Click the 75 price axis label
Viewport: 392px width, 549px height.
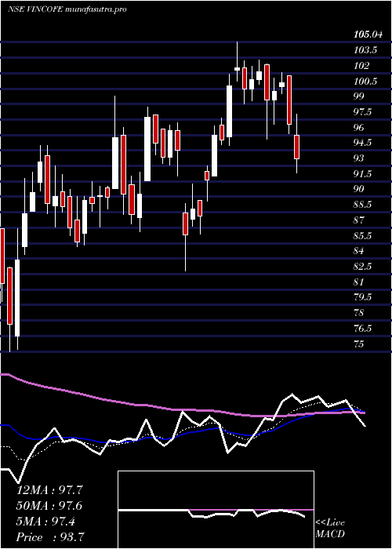click(359, 344)
